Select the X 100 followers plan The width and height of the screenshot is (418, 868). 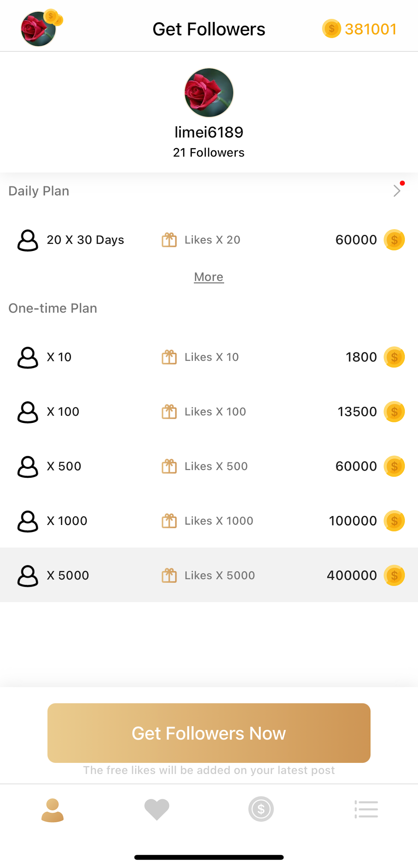(209, 412)
